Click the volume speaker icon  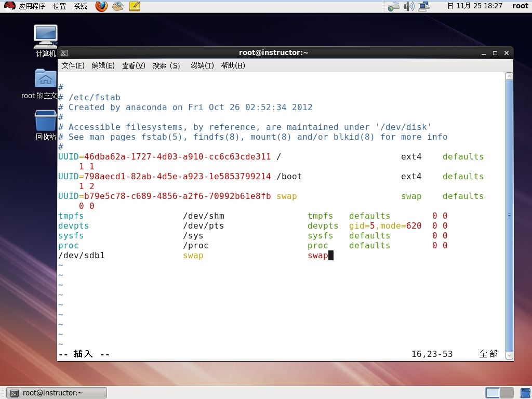click(409, 6)
